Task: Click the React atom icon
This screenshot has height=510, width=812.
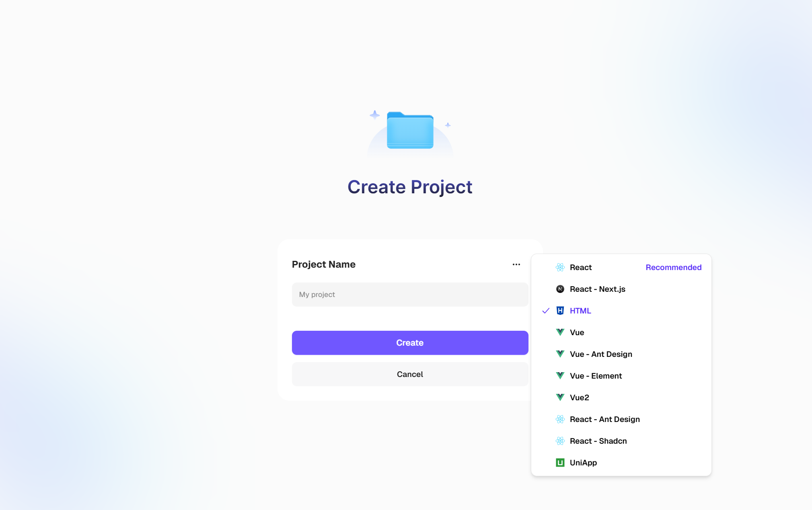Action: click(560, 267)
